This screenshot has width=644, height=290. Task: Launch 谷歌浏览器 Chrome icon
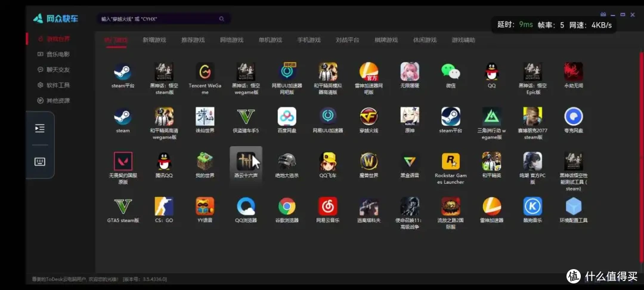[287, 206]
